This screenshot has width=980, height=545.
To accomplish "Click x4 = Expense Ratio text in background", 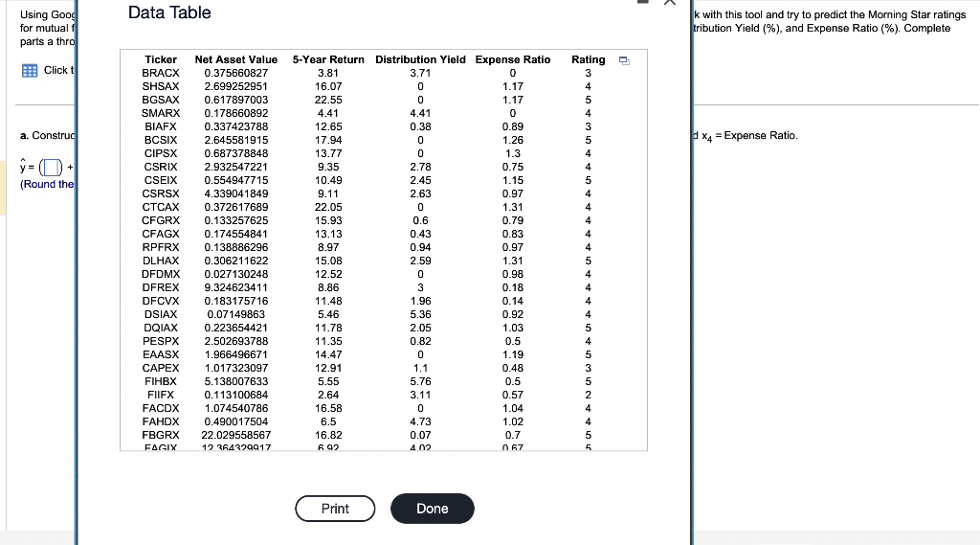I will point(749,136).
